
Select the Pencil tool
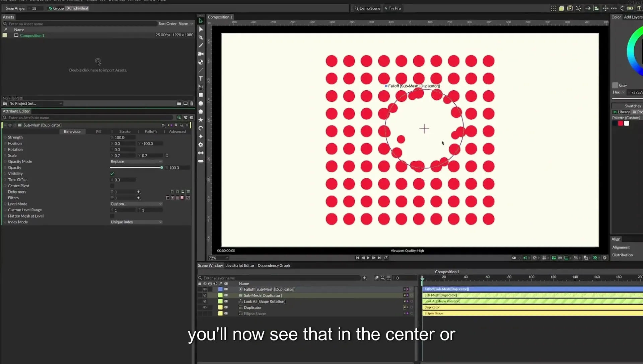201,45
